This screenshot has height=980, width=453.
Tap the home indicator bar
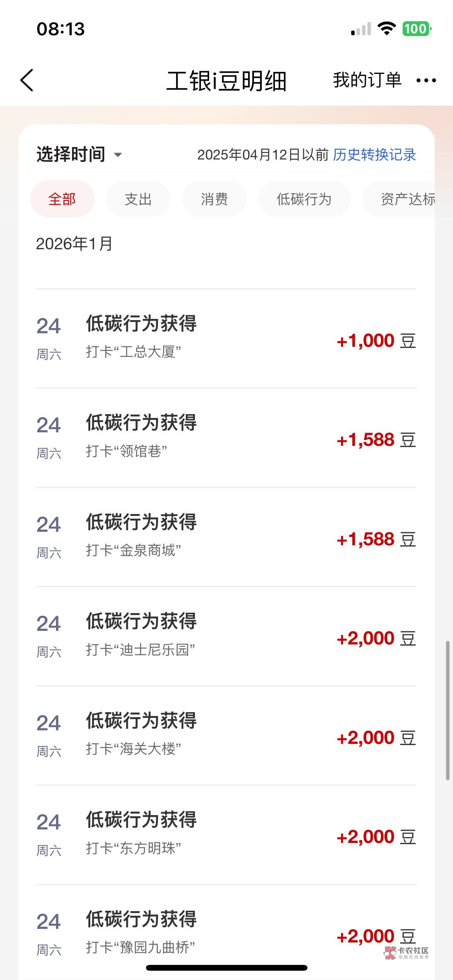(x=226, y=968)
